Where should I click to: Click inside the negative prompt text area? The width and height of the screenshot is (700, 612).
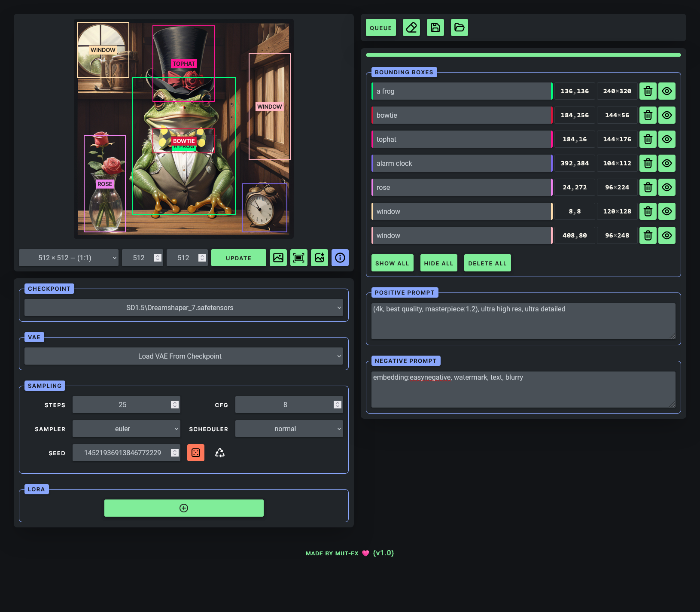(x=522, y=389)
